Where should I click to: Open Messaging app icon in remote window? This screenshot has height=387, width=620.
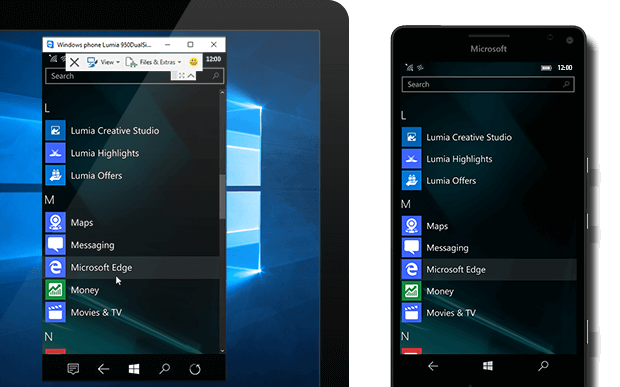coord(55,245)
